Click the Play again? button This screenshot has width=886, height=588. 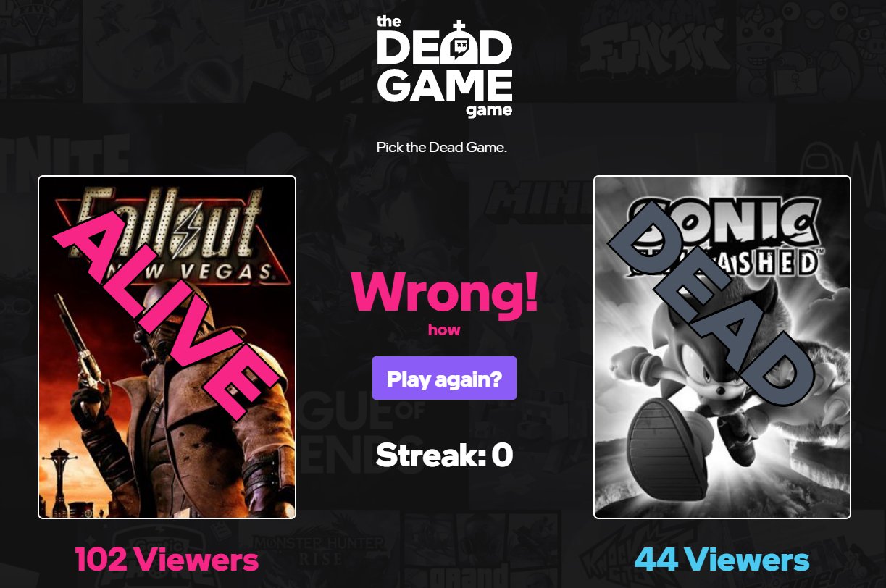444,378
